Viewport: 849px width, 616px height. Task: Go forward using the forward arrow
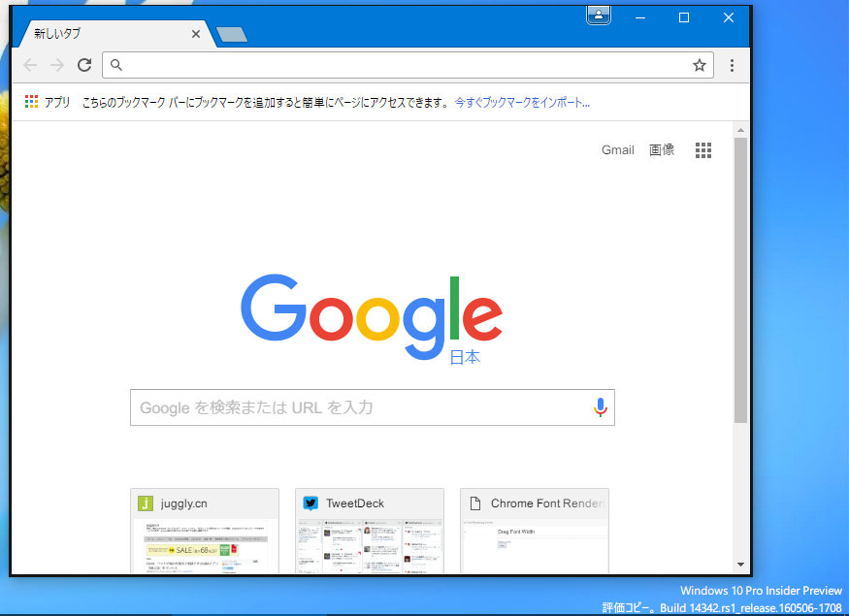[x=57, y=66]
